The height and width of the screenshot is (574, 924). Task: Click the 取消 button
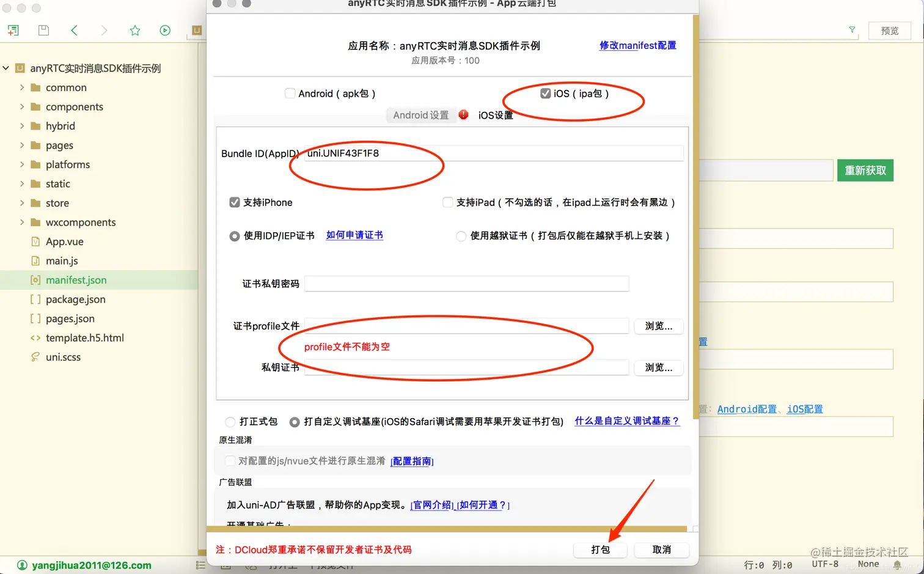click(662, 550)
